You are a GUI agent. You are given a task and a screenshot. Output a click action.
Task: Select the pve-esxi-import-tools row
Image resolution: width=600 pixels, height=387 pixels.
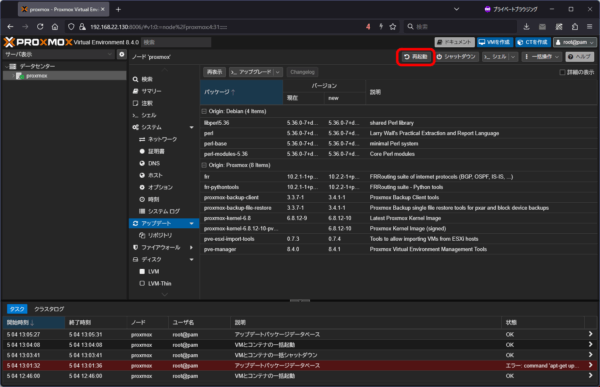coord(398,239)
